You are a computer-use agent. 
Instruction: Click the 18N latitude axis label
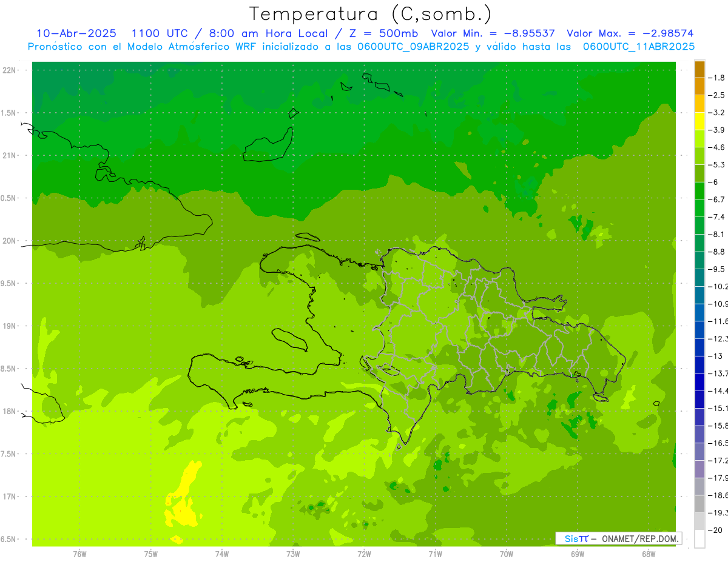tap(9, 412)
